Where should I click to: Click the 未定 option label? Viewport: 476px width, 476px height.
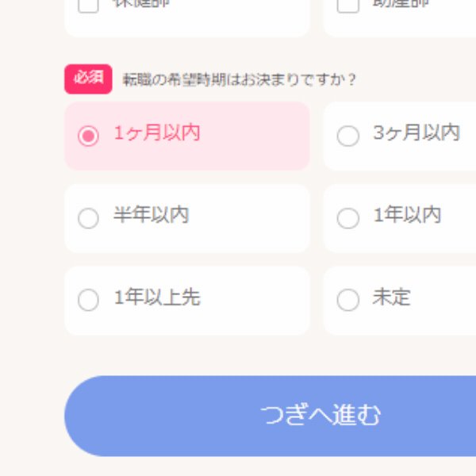tap(392, 298)
